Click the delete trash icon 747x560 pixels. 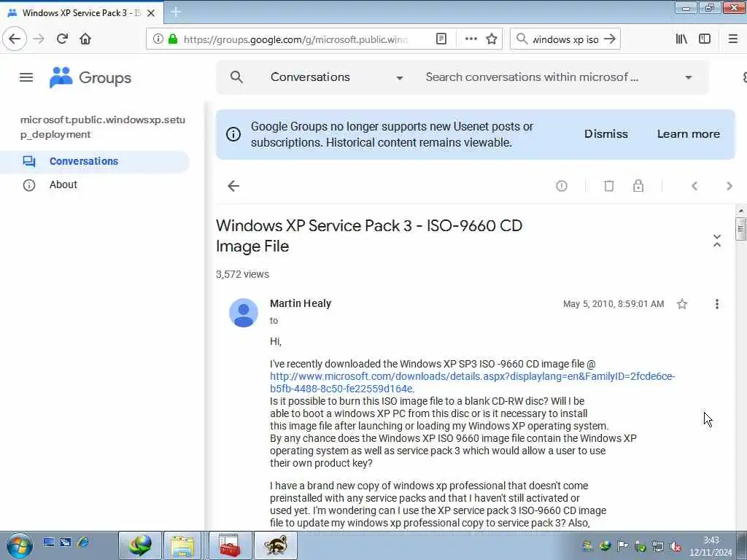point(609,186)
